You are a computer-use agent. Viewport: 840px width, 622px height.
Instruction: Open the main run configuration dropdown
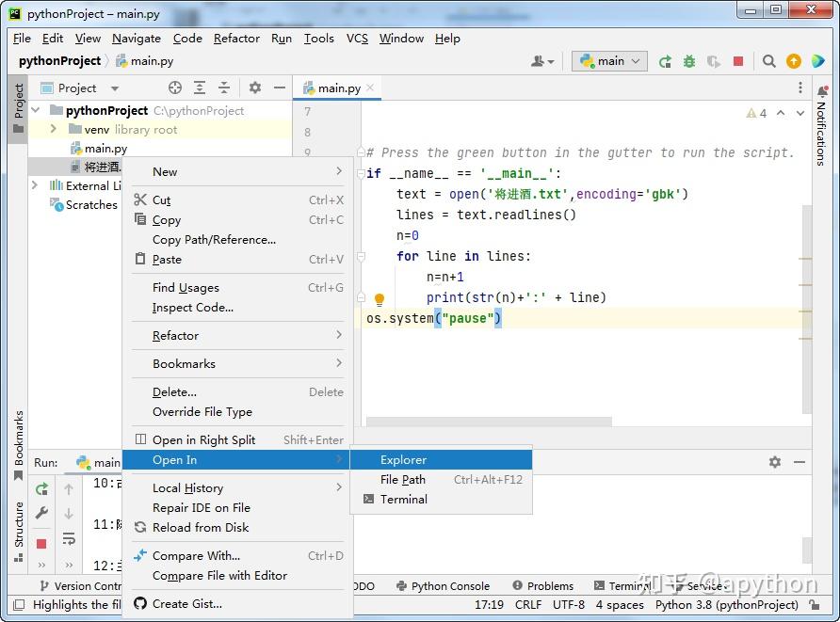tap(608, 59)
